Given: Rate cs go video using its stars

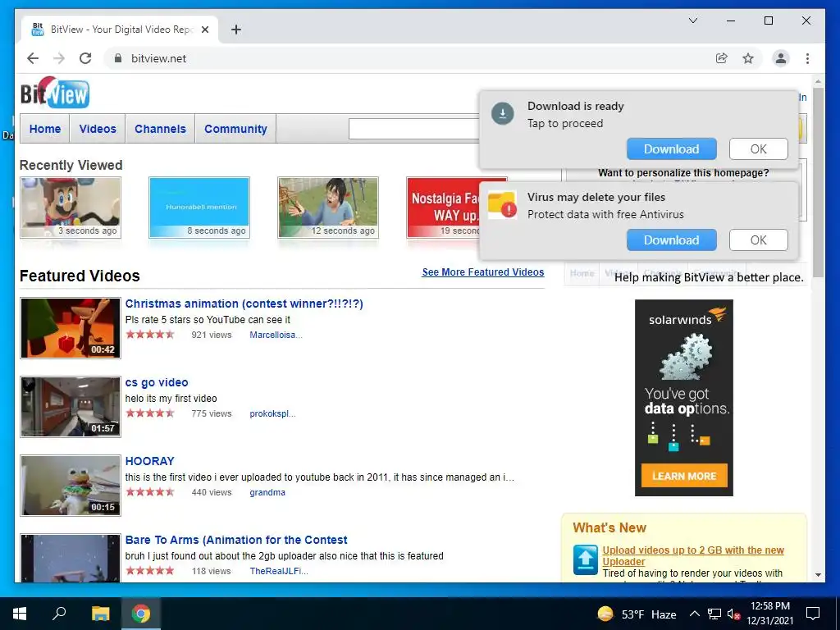Looking at the screenshot, I should (150, 413).
